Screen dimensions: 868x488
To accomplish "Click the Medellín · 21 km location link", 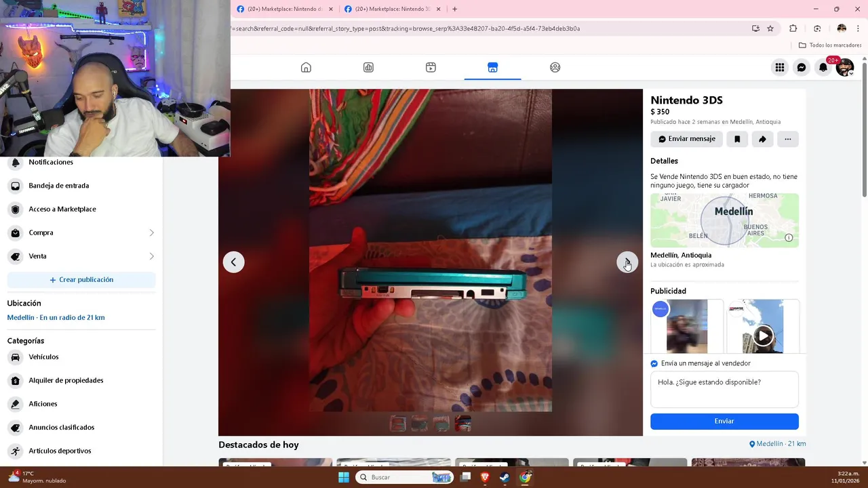I will coord(777,444).
